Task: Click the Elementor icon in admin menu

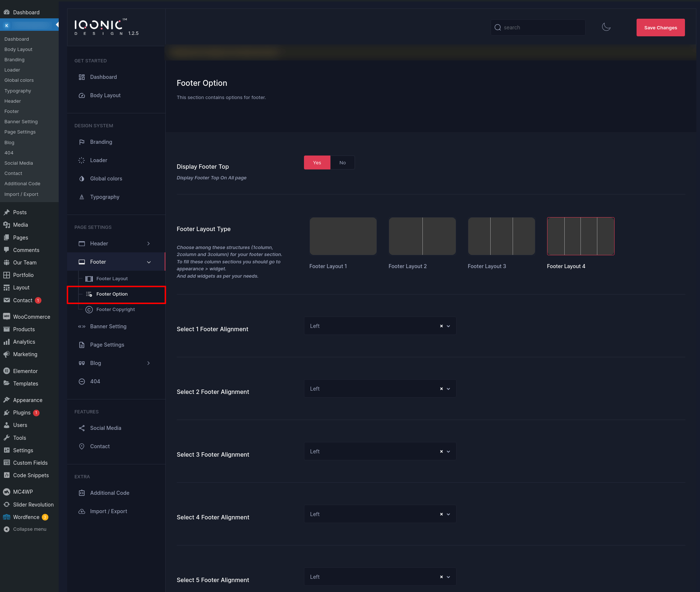Action: (x=7, y=371)
